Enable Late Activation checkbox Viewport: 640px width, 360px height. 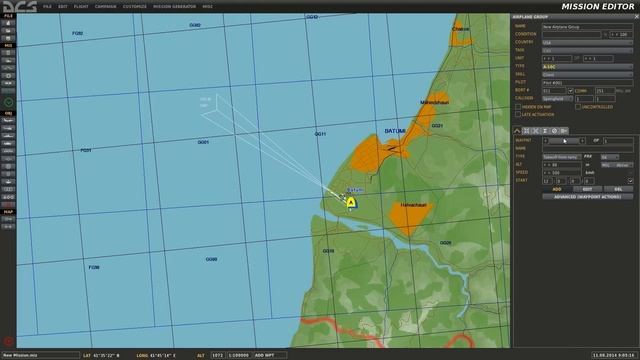(518, 115)
